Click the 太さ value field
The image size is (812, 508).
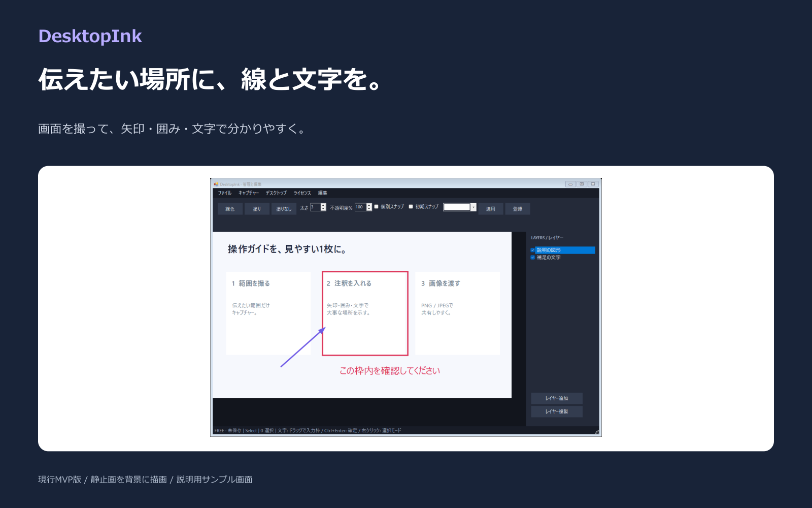315,207
